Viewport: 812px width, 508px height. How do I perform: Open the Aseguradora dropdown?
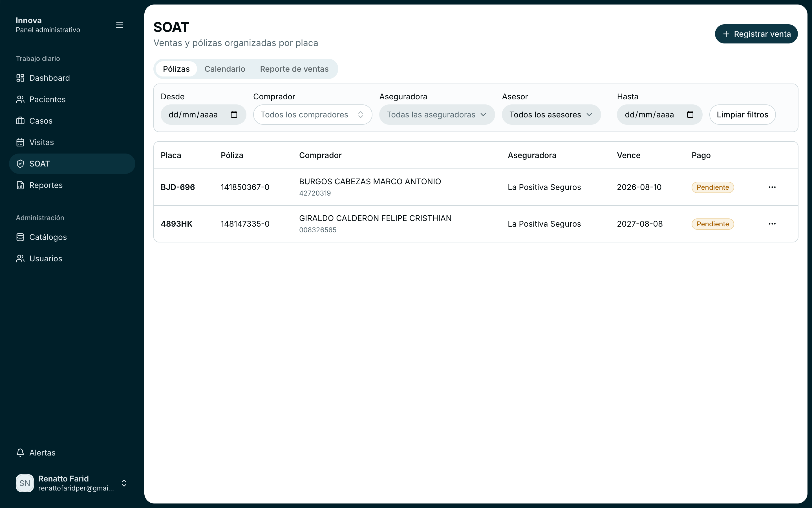tap(437, 115)
